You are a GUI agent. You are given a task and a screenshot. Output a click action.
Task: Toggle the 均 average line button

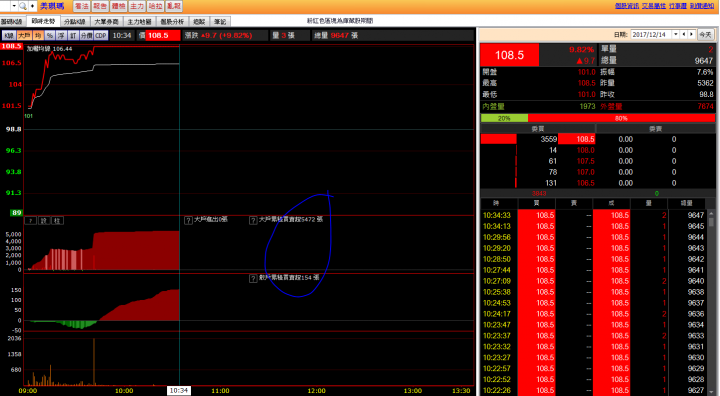pos(38,35)
